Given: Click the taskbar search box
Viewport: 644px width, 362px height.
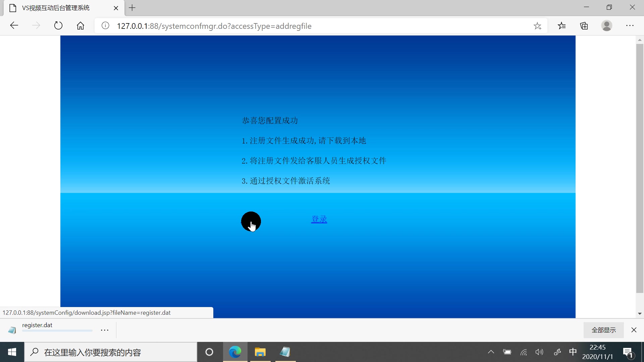Looking at the screenshot, I should tap(111, 352).
